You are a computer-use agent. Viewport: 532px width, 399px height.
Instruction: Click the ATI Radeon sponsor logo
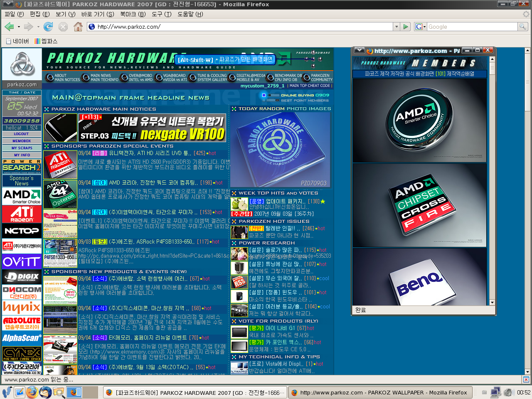[22, 214]
